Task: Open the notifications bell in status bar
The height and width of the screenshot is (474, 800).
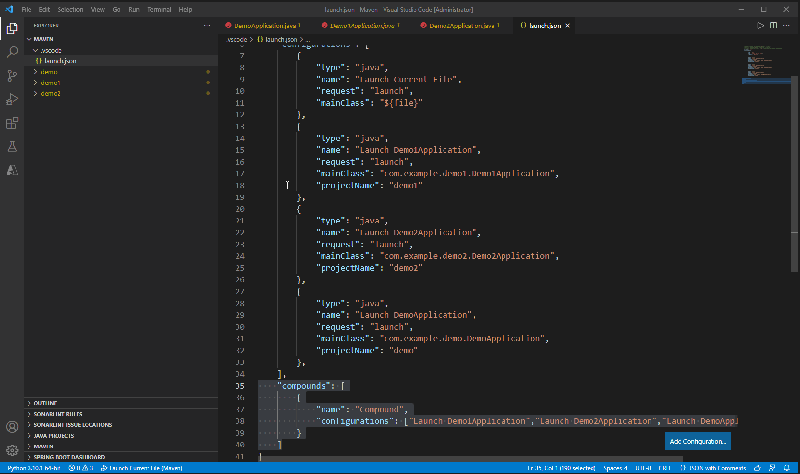Action: (787, 468)
